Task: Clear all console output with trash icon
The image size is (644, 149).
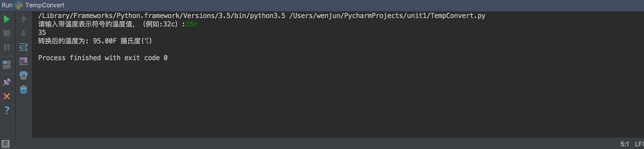Action: coord(24,90)
